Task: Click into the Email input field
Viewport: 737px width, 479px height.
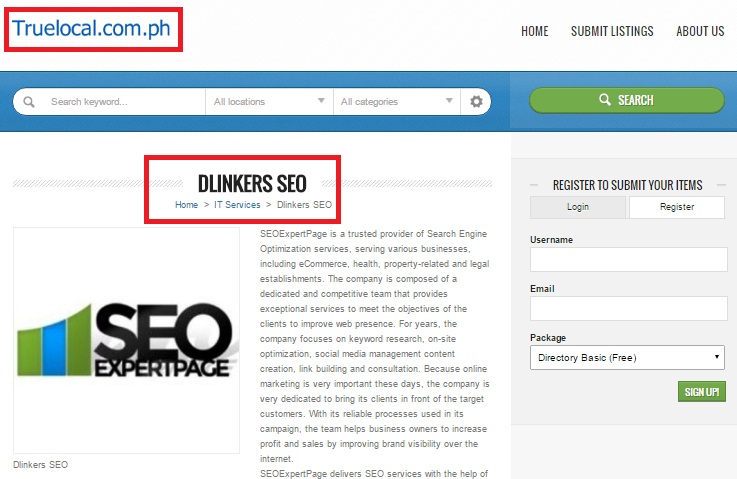Action: click(628, 309)
